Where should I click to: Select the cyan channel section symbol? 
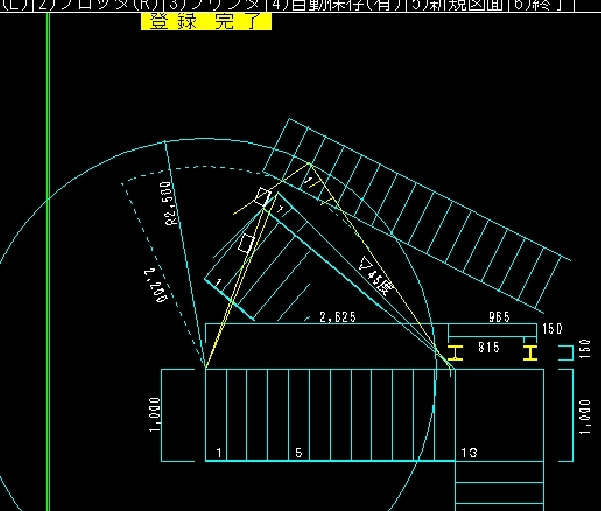(566, 353)
